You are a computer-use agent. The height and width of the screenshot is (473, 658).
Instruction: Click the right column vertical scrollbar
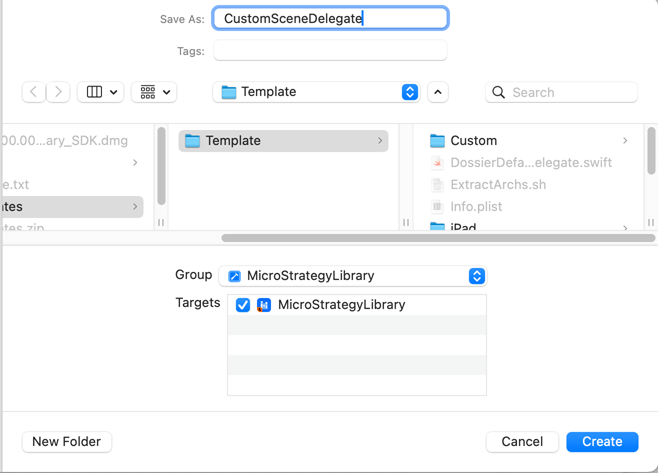(651, 151)
